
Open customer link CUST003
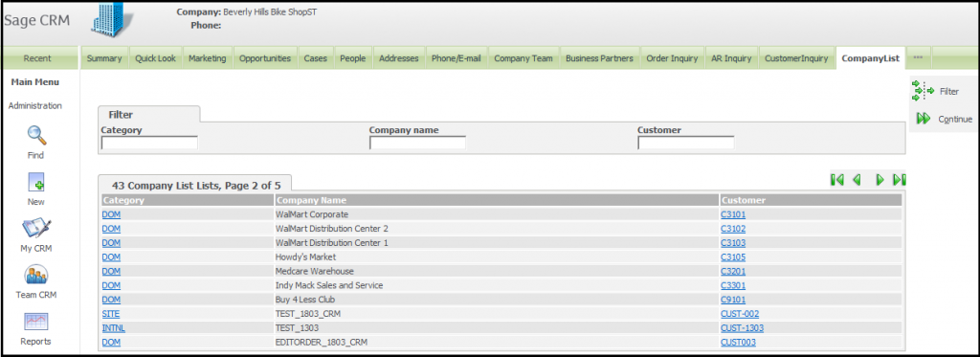coord(738,343)
